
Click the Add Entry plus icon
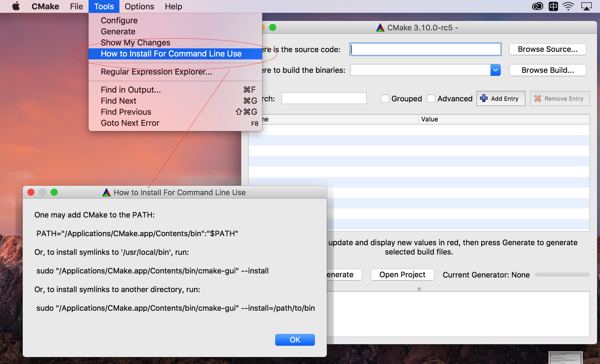point(485,98)
